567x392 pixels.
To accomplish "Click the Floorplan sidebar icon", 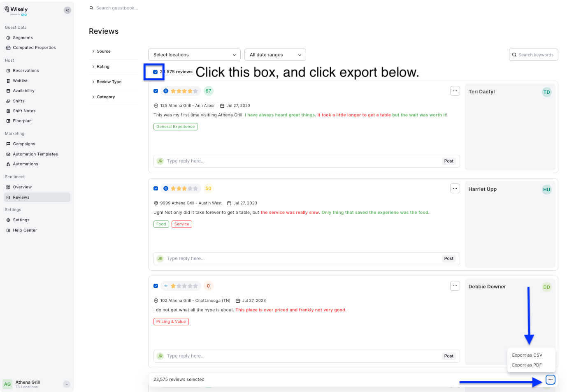I will pyautogui.click(x=8, y=121).
